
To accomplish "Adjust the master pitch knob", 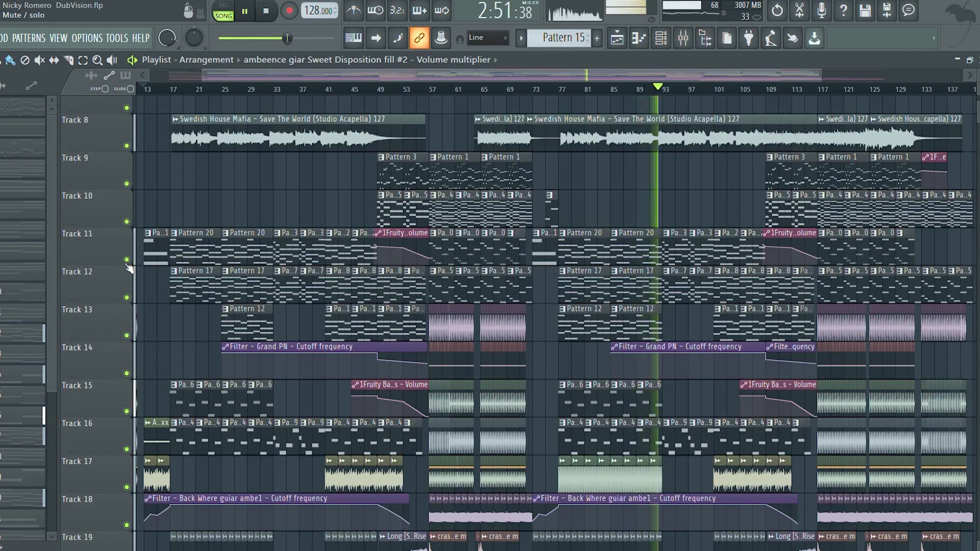I will [x=193, y=38].
